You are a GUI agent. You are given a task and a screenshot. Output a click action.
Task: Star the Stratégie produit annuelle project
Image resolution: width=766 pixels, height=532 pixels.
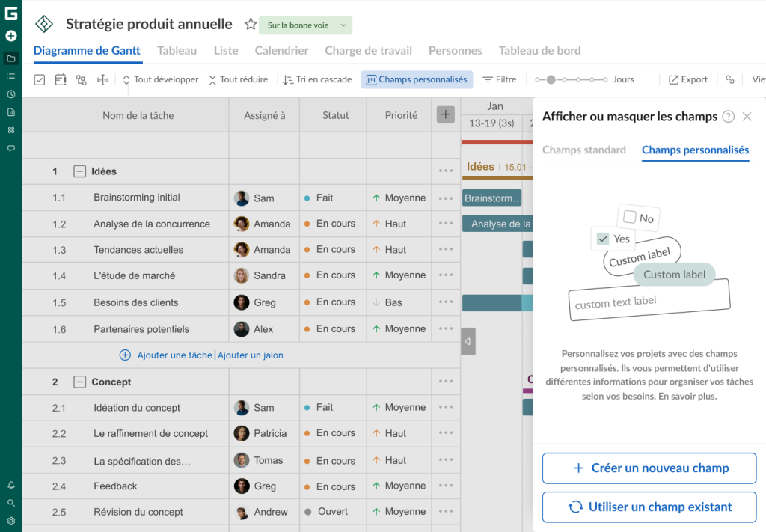tap(251, 25)
